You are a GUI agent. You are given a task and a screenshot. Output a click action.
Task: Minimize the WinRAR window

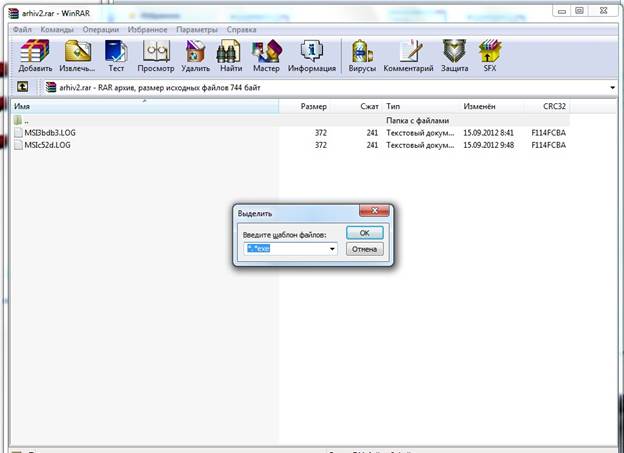coord(562,11)
